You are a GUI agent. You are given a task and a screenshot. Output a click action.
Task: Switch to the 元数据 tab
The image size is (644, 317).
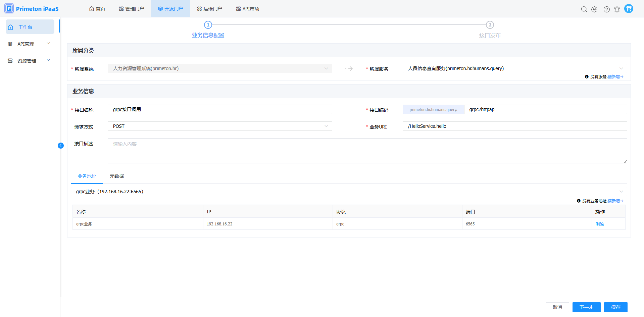pos(116,176)
